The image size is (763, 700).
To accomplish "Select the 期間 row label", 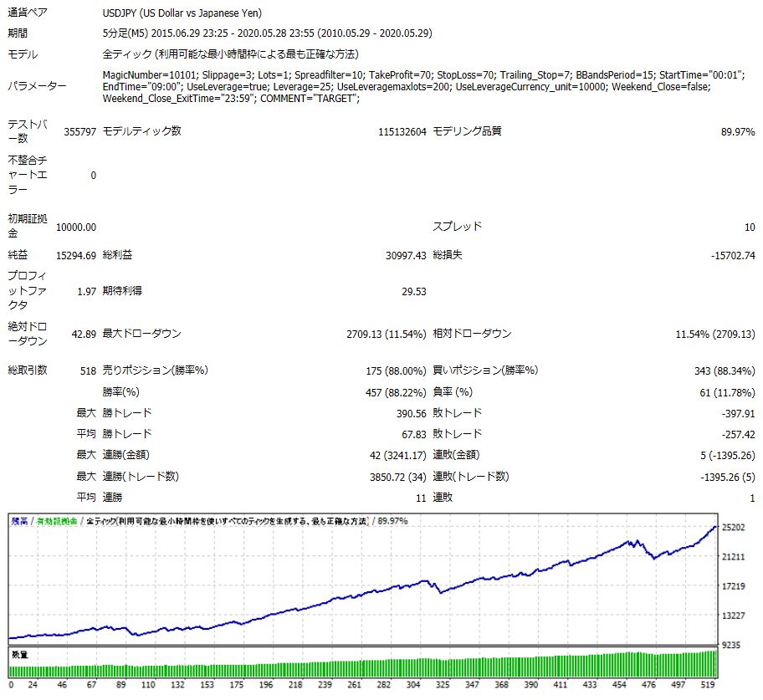I will coord(18,33).
